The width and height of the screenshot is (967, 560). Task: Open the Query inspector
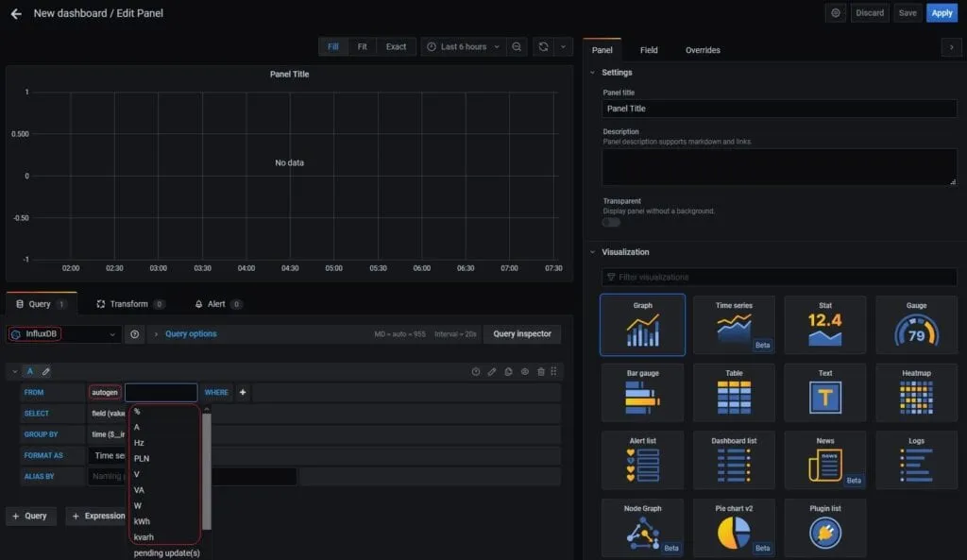point(521,334)
